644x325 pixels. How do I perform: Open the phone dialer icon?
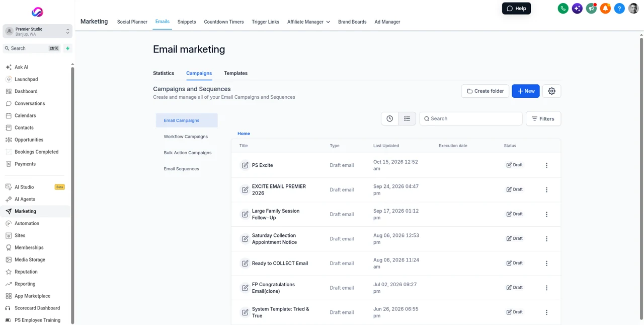563,9
